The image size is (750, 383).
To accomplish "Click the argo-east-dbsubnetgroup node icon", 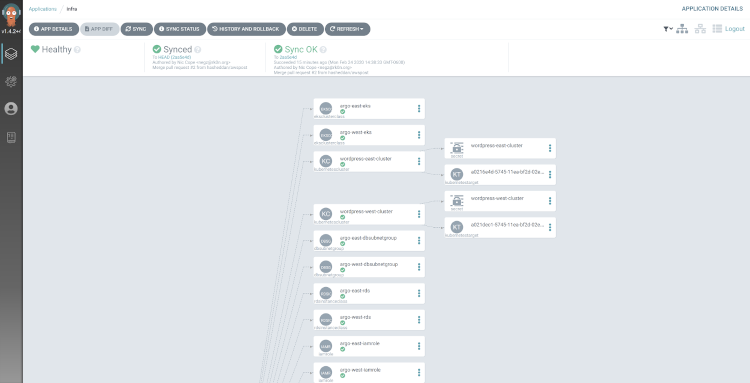I will click(326, 241).
